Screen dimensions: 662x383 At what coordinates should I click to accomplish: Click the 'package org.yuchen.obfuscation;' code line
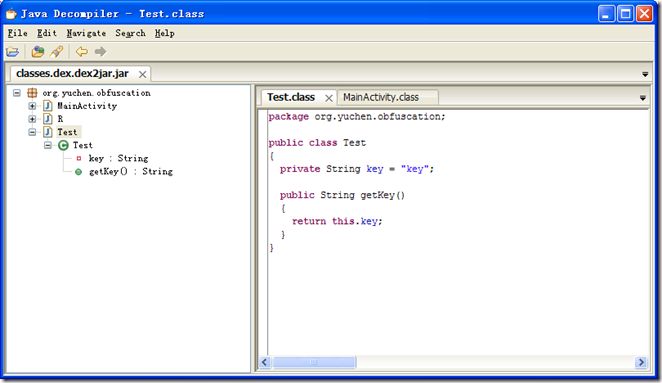tap(357, 117)
